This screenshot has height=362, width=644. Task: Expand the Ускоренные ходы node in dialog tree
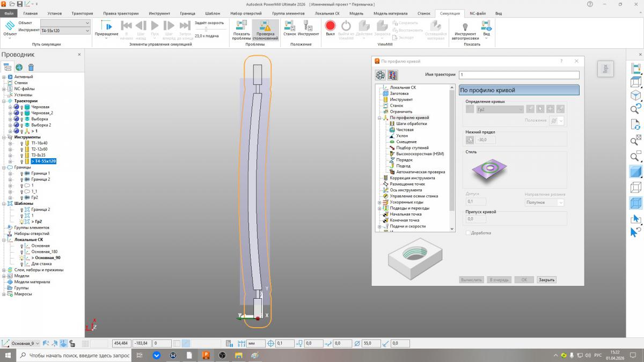[x=379, y=202]
